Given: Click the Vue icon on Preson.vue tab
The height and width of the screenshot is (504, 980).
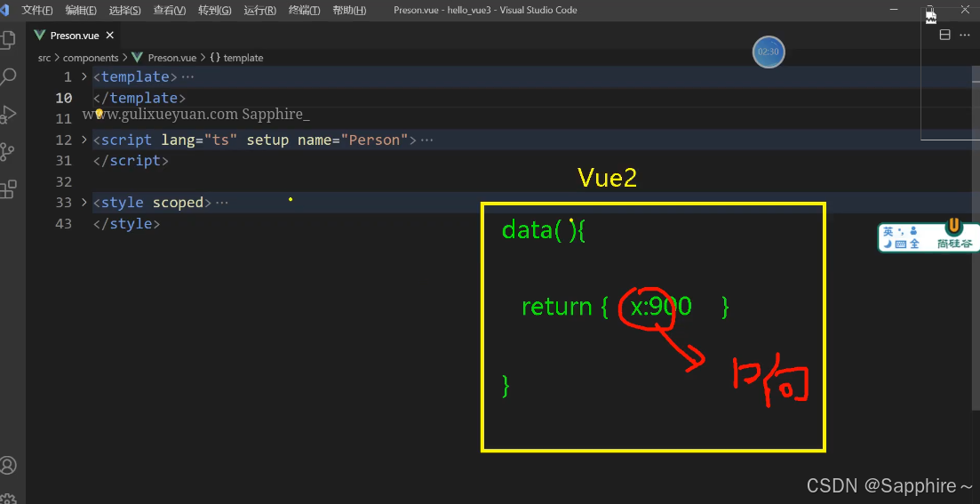Looking at the screenshot, I should 41,36.
